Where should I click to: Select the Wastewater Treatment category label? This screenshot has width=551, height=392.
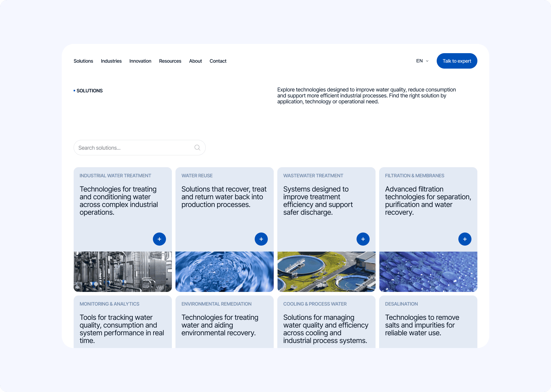pyautogui.click(x=313, y=176)
